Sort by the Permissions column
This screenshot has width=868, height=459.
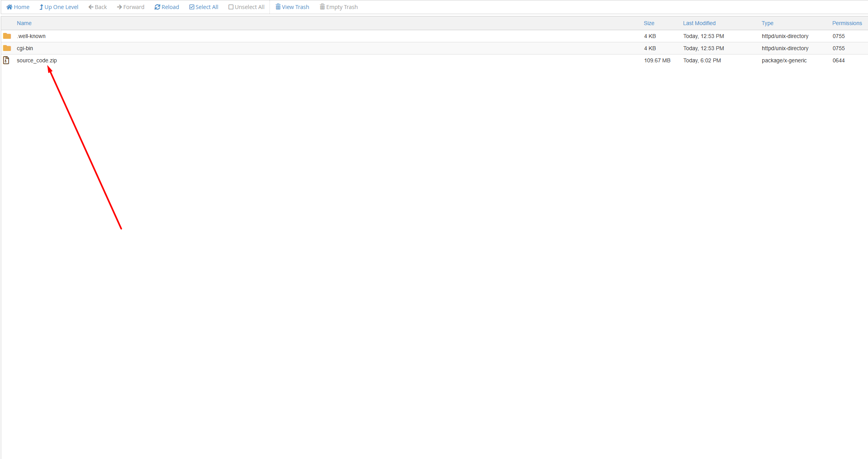(x=847, y=23)
